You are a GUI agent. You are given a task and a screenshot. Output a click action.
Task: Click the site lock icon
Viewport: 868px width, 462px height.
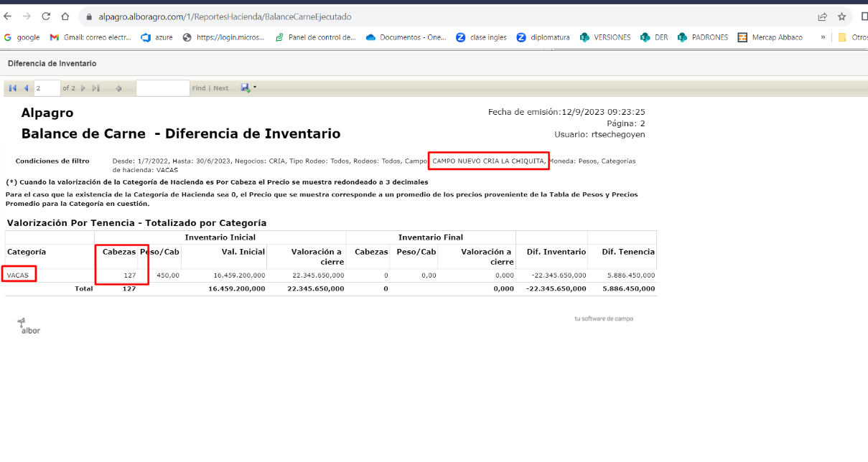coord(90,16)
